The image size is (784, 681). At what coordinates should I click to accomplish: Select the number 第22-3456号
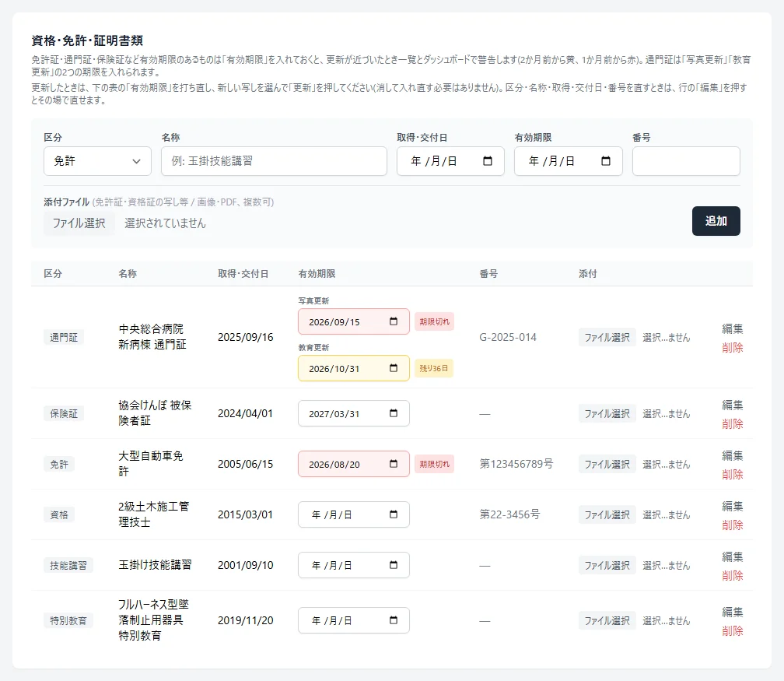[x=509, y=514]
